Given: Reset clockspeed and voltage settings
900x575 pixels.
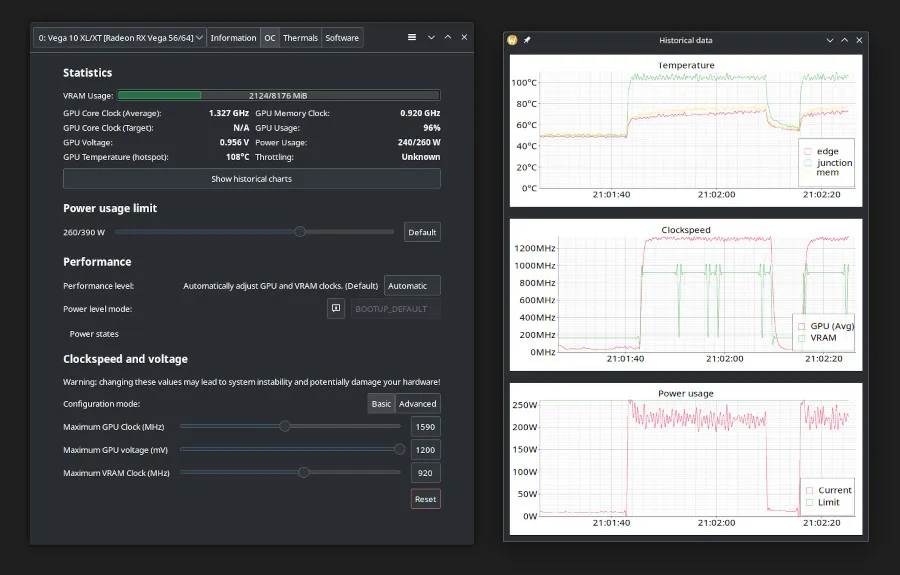Looking at the screenshot, I should [425, 499].
